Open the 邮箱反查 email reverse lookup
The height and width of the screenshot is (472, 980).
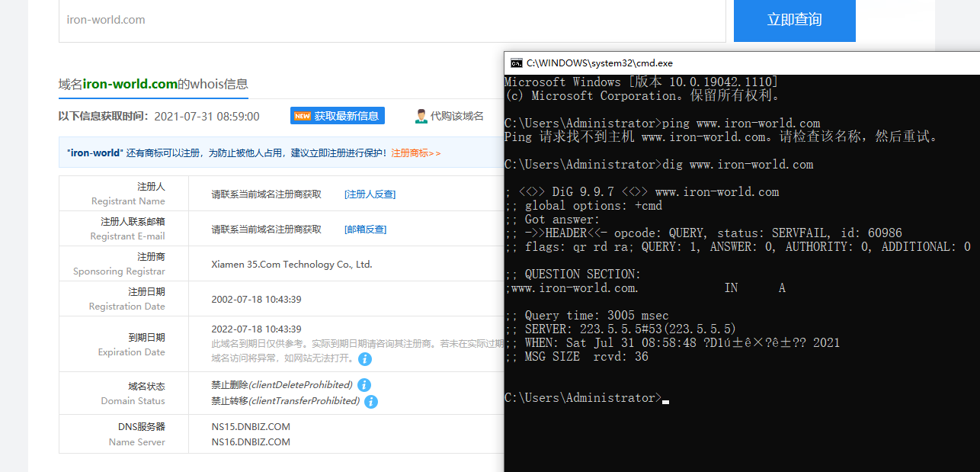365,230
